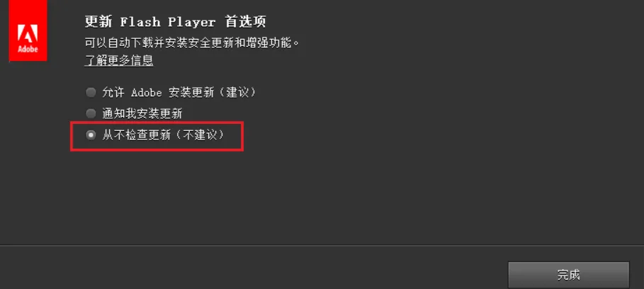
Task: Click the "从不检查更新" option label text
Action: (136, 135)
